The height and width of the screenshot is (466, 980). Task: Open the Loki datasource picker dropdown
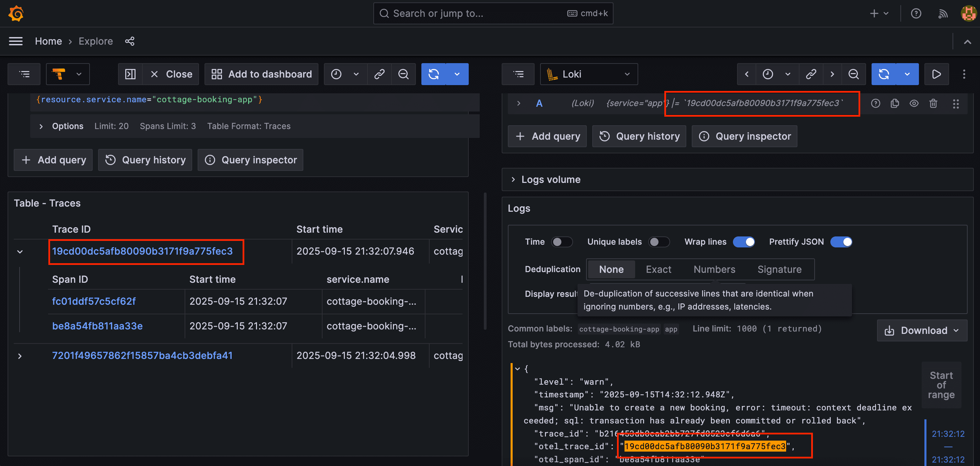pyautogui.click(x=589, y=74)
